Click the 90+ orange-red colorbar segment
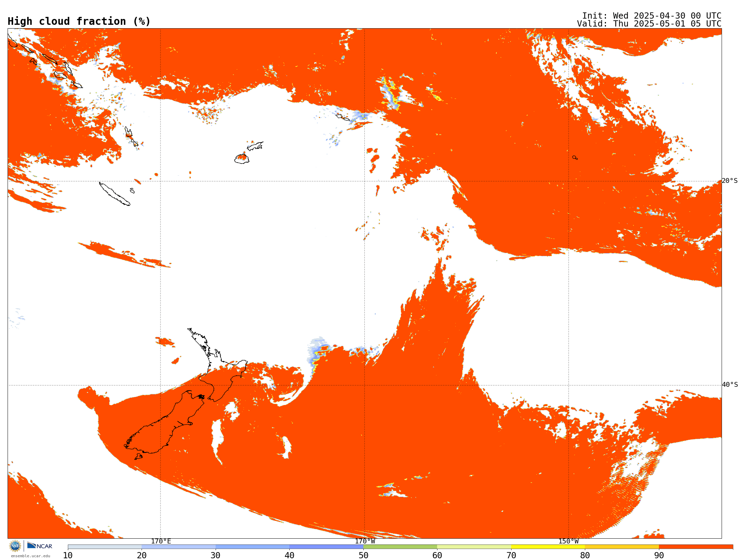The image size is (744, 560). tap(696, 547)
